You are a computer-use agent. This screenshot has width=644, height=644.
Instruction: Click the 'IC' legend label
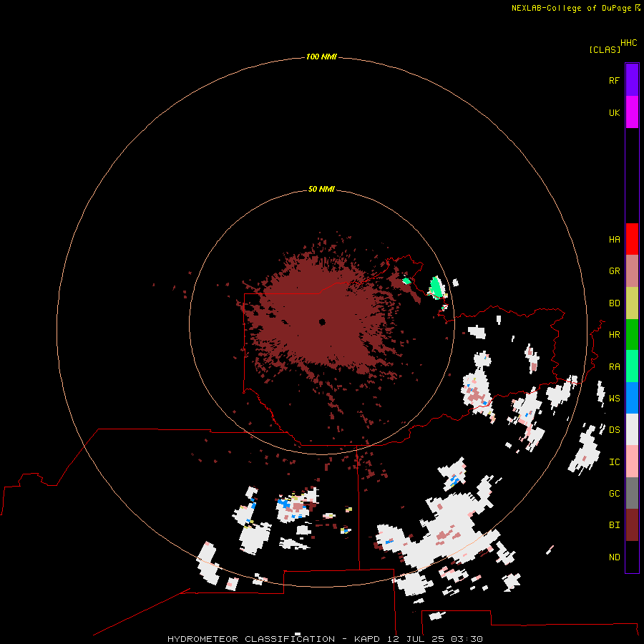[x=614, y=462]
